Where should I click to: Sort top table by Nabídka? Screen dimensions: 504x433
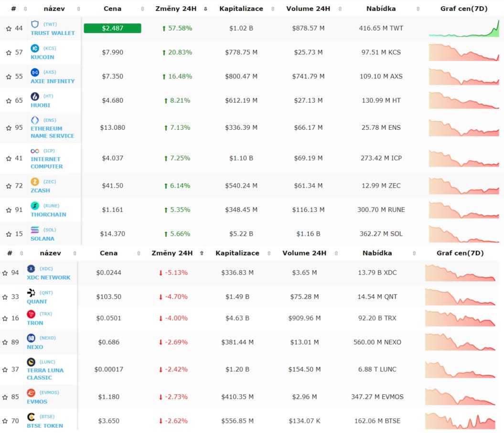tap(418, 9)
